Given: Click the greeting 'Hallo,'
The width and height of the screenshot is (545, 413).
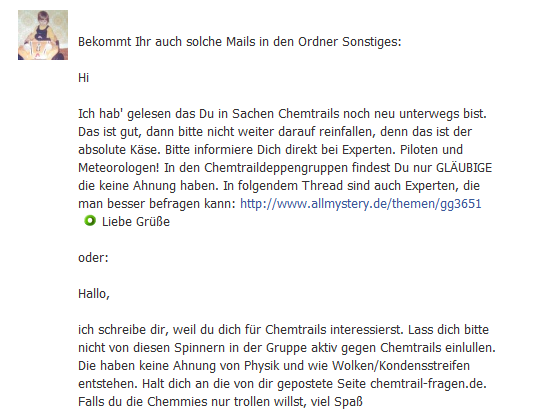Looking at the screenshot, I should (94, 294).
